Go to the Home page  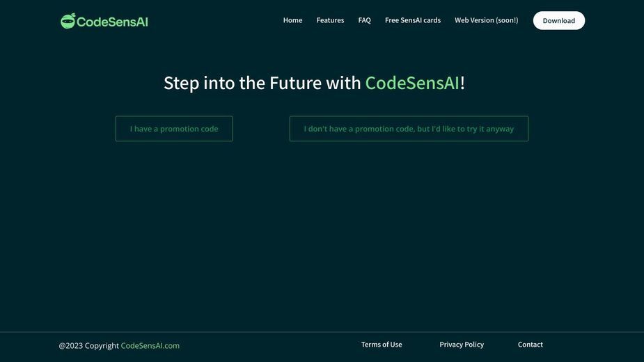292,20
